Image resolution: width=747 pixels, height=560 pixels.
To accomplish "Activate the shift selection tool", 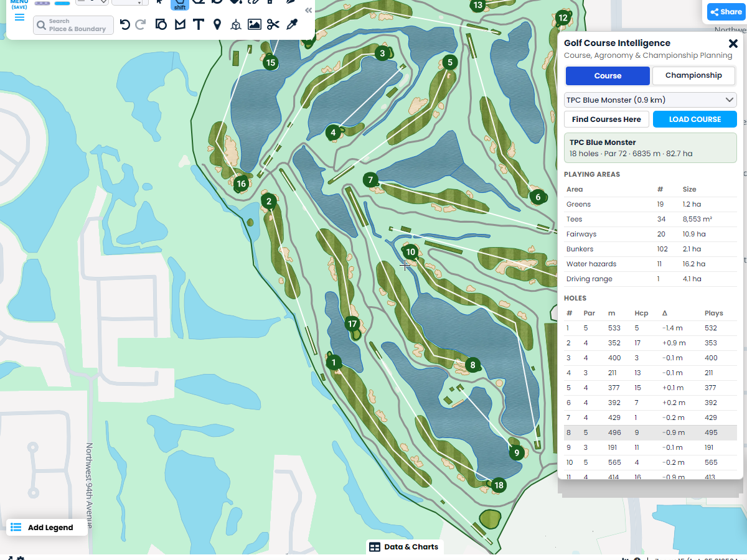I will pos(180,4).
